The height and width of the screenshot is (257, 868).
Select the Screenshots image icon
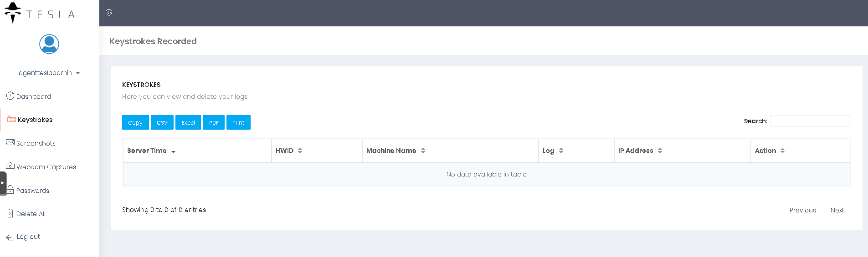[10, 142]
